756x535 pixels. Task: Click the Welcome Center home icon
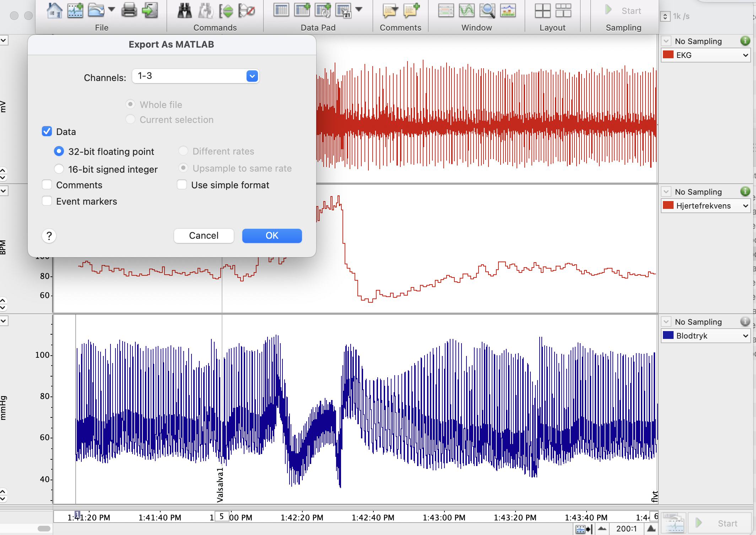click(x=54, y=10)
